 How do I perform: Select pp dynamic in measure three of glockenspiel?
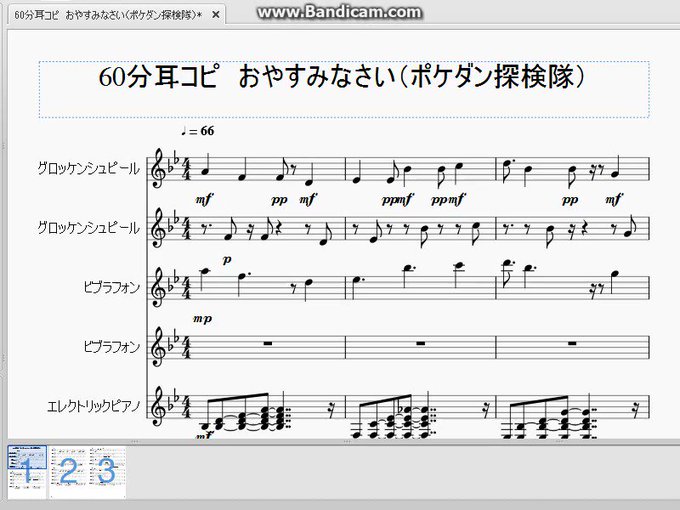point(570,200)
